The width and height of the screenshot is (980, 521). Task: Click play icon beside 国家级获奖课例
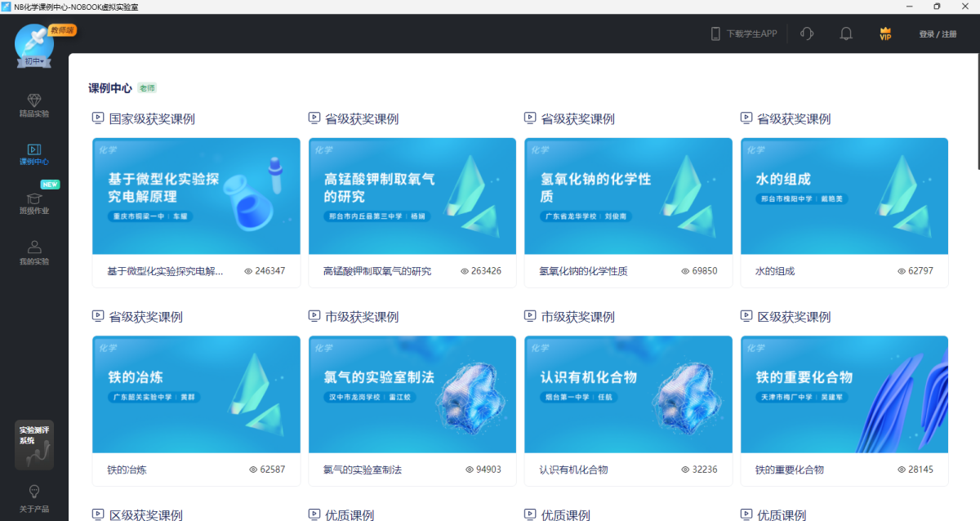click(98, 118)
